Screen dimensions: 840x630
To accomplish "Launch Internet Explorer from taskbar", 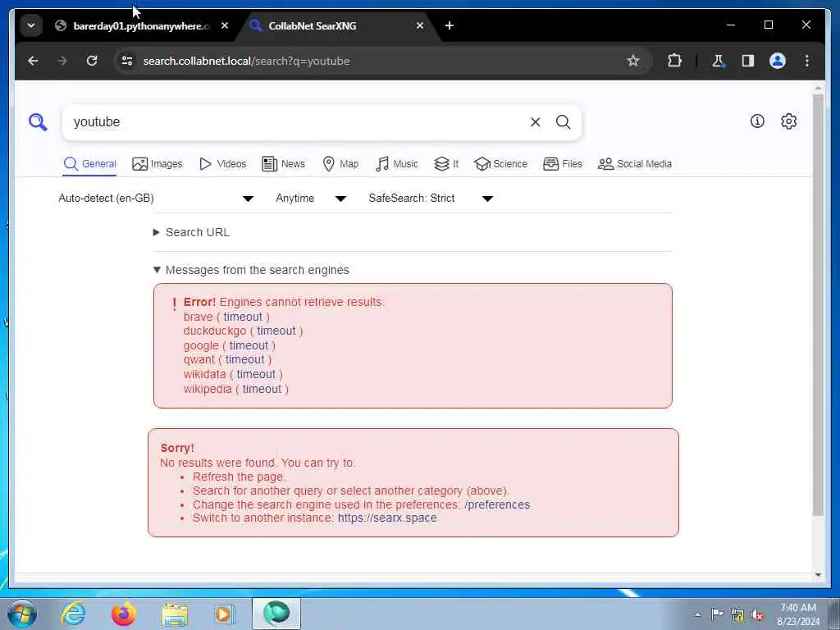I will click(x=73, y=614).
